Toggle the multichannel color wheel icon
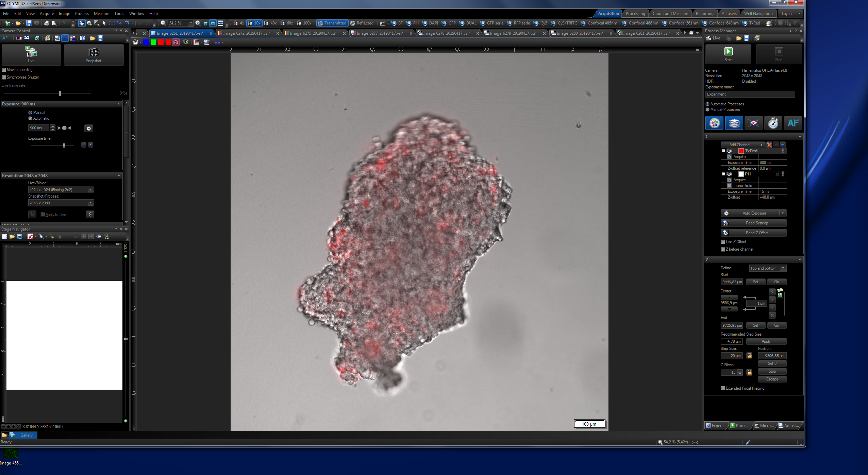 click(714, 123)
